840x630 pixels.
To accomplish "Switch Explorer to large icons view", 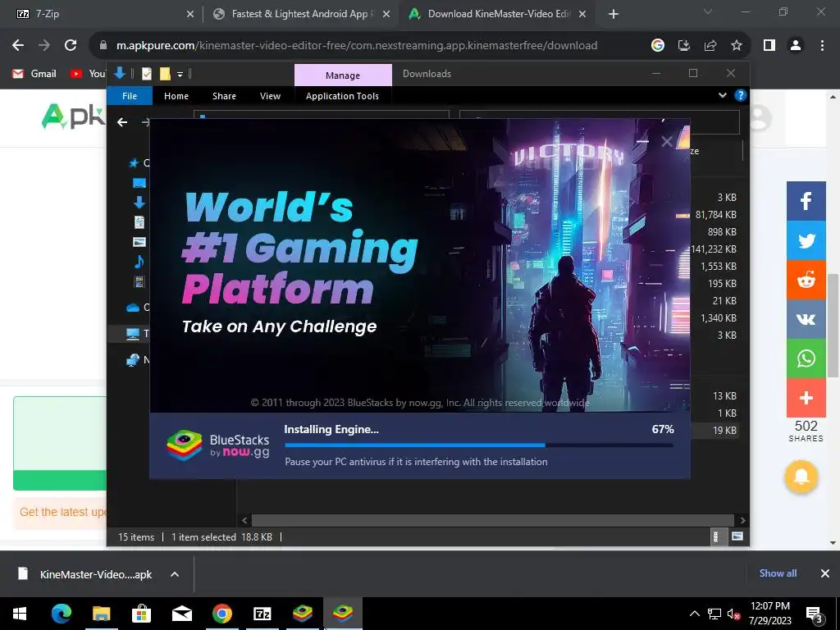I will tap(737, 536).
